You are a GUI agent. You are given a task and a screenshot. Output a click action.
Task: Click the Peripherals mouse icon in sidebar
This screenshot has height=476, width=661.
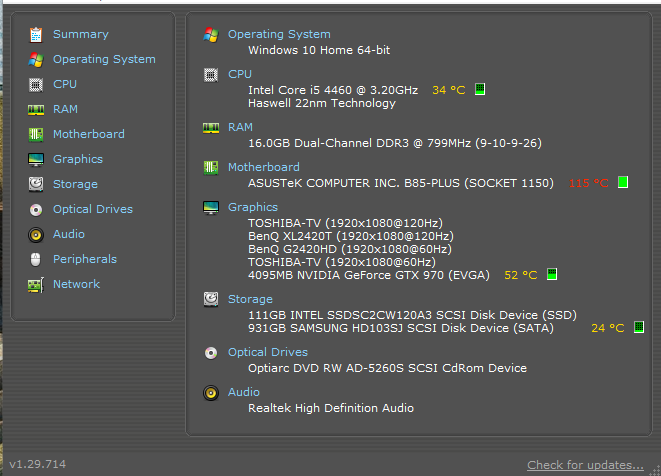36,259
